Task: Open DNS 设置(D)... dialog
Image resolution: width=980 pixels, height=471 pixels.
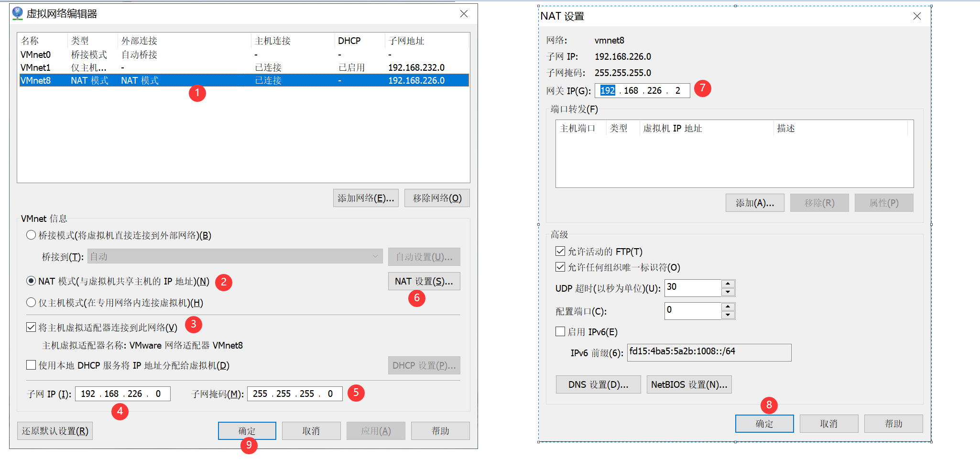Action: pyautogui.click(x=598, y=384)
